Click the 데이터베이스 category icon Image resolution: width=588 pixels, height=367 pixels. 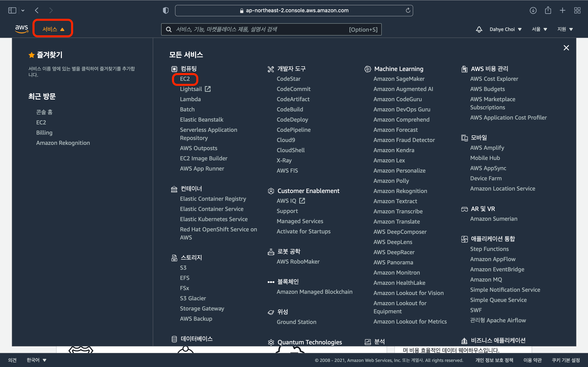[x=174, y=339]
